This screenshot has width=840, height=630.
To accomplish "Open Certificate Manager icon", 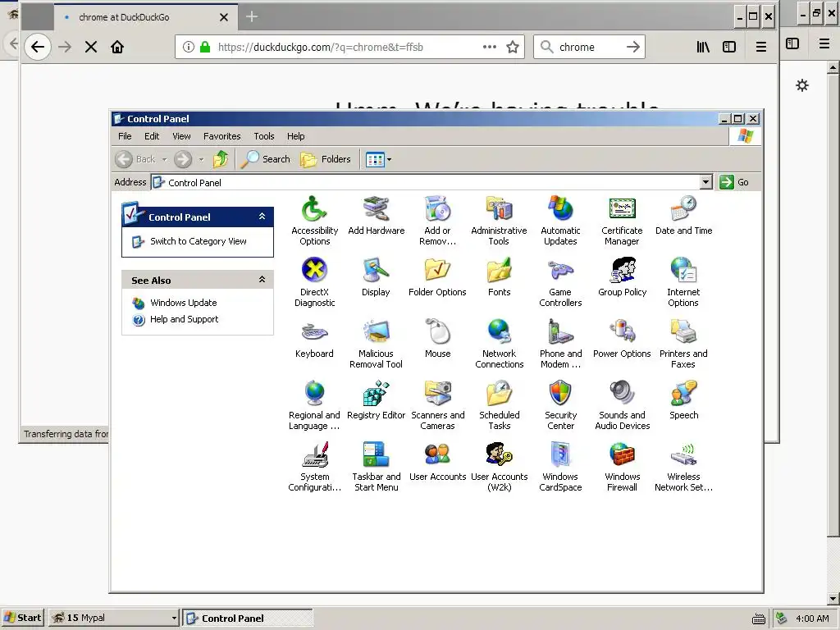I will coord(622,220).
